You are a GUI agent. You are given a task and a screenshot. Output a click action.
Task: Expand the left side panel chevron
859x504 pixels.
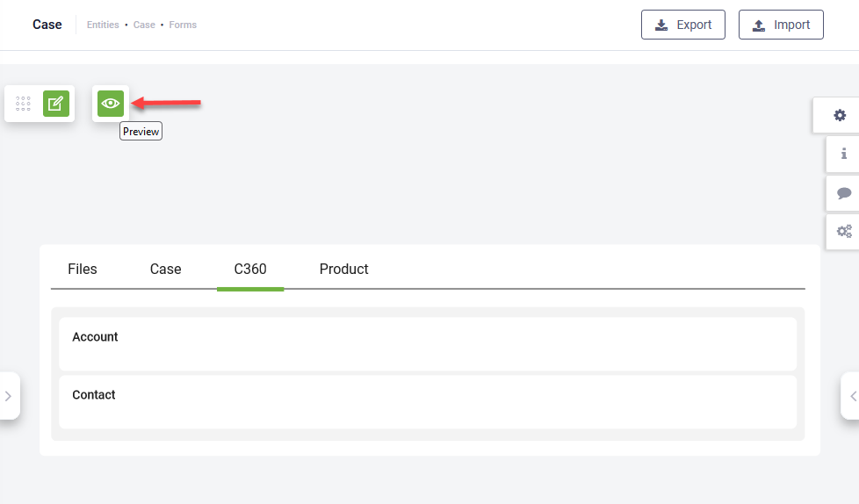tap(8, 396)
